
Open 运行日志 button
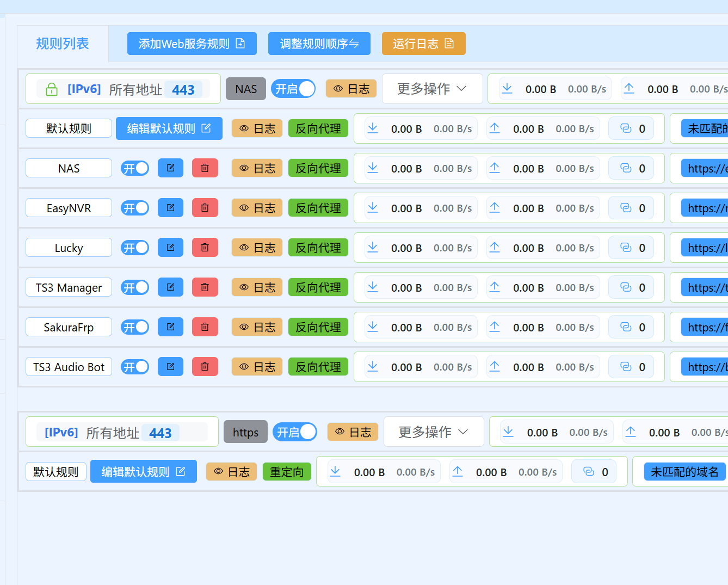click(424, 44)
